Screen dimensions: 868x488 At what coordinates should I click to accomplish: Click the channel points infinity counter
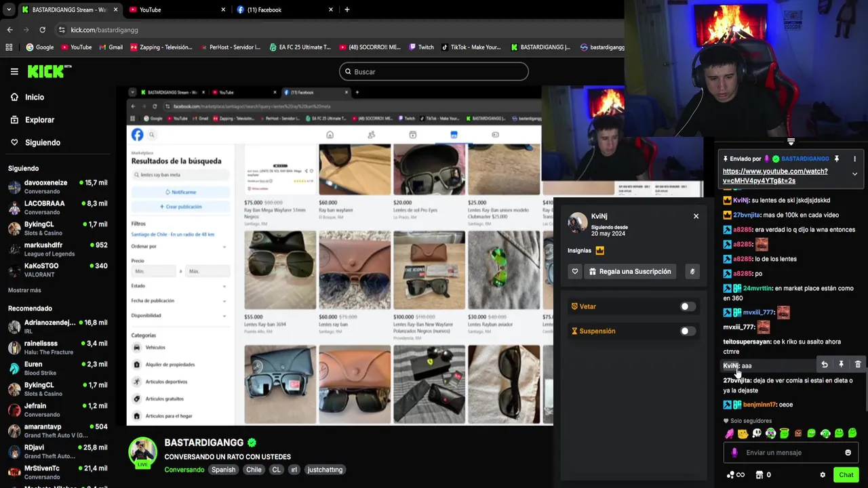pos(736,475)
